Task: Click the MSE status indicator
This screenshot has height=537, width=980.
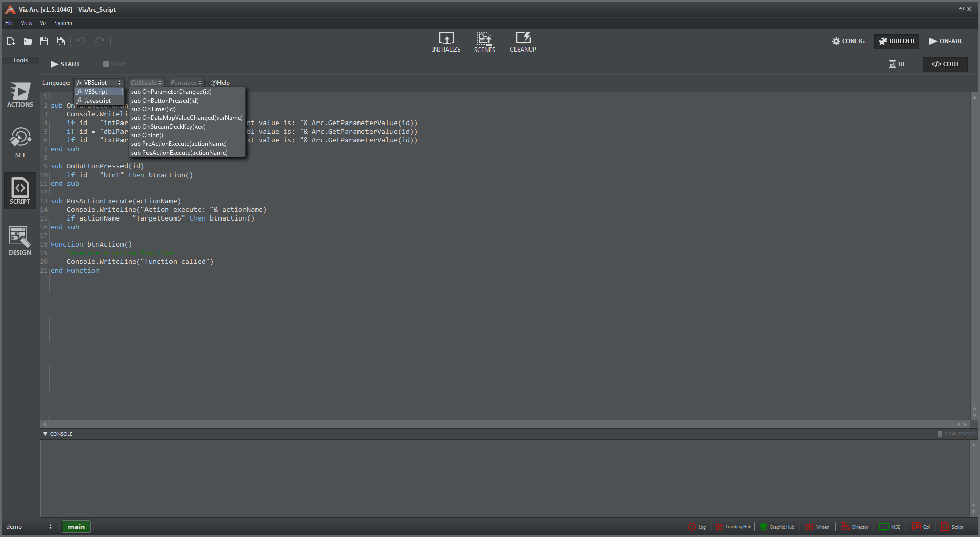Action: coord(890,527)
